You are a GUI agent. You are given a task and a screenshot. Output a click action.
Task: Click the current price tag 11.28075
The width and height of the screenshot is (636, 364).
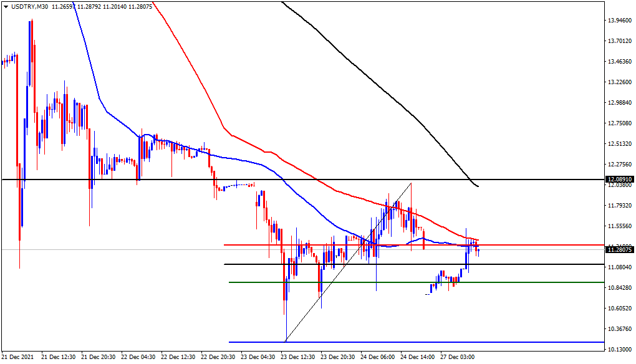pos(619,250)
